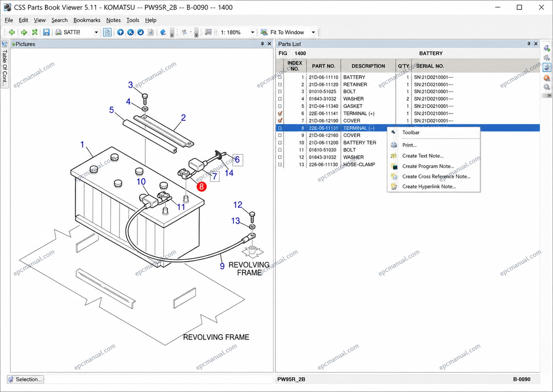Choose Toolbar in the context menu

point(434,132)
